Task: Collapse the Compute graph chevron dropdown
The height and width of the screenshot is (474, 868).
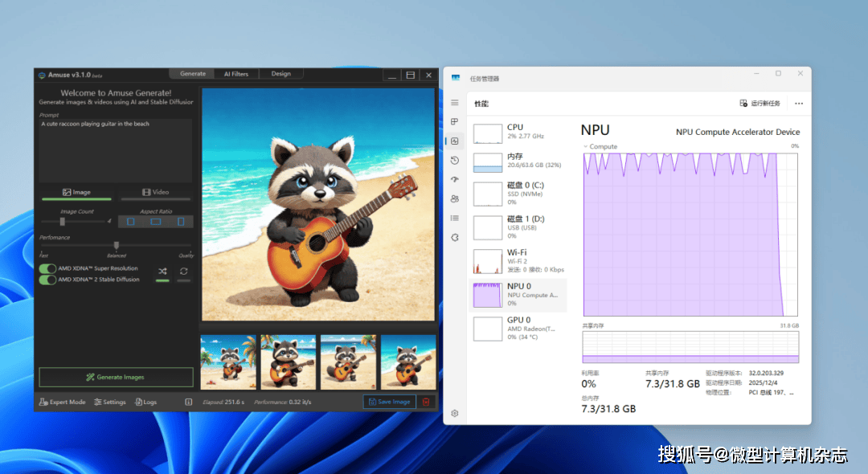Action: tap(586, 146)
